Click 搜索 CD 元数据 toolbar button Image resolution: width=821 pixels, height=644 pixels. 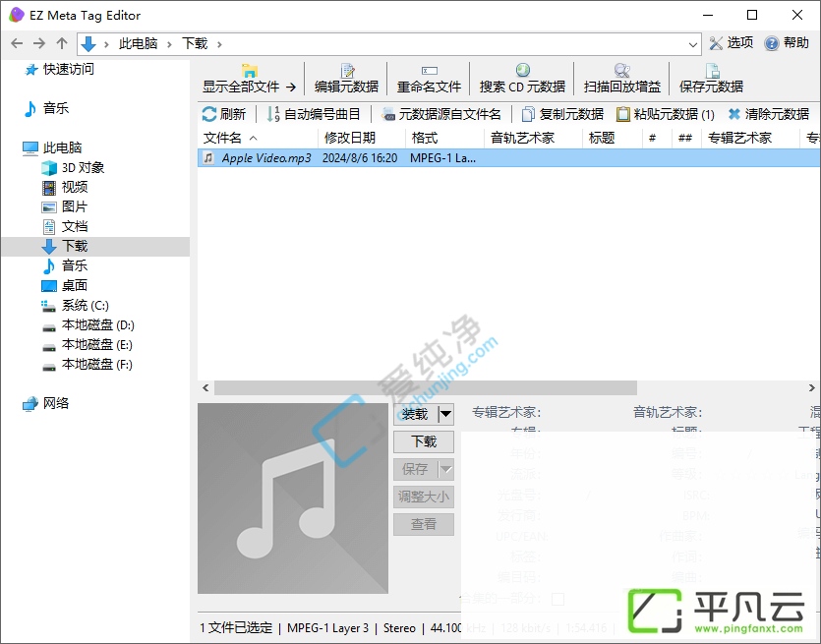pyautogui.click(x=522, y=78)
